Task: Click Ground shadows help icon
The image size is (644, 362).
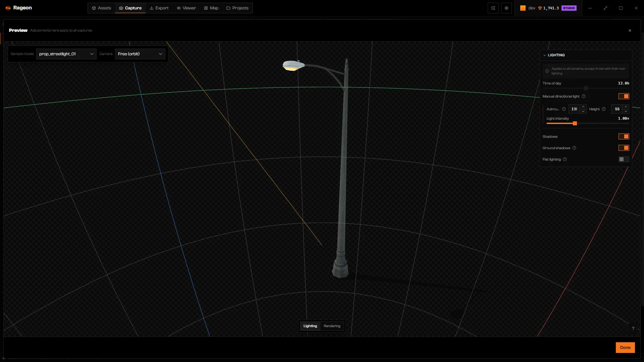Action: [x=574, y=148]
